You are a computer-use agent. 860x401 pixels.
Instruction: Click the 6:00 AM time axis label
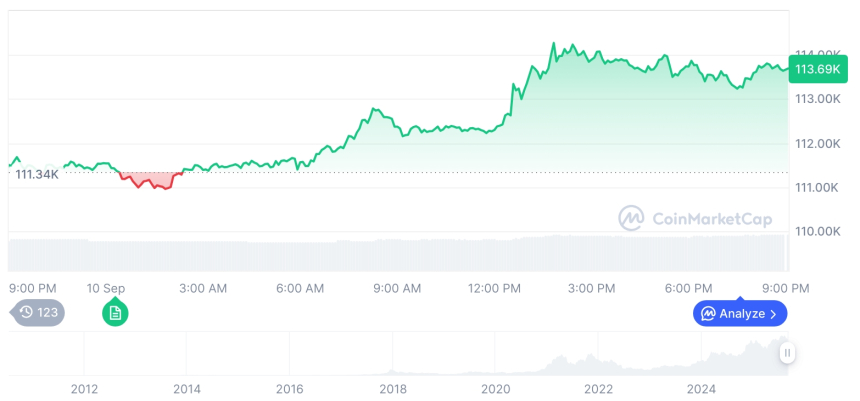click(300, 288)
